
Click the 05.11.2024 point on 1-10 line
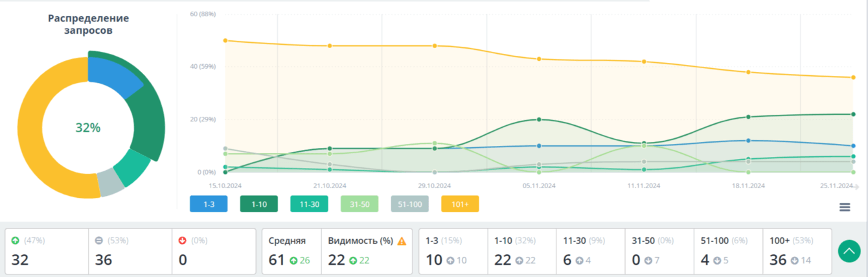click(539, 119)
